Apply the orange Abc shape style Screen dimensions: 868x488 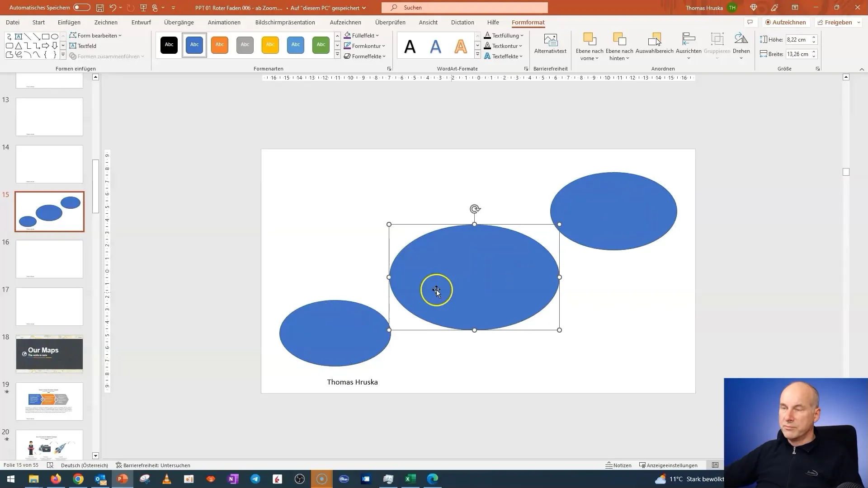click(x=220, y=45)
